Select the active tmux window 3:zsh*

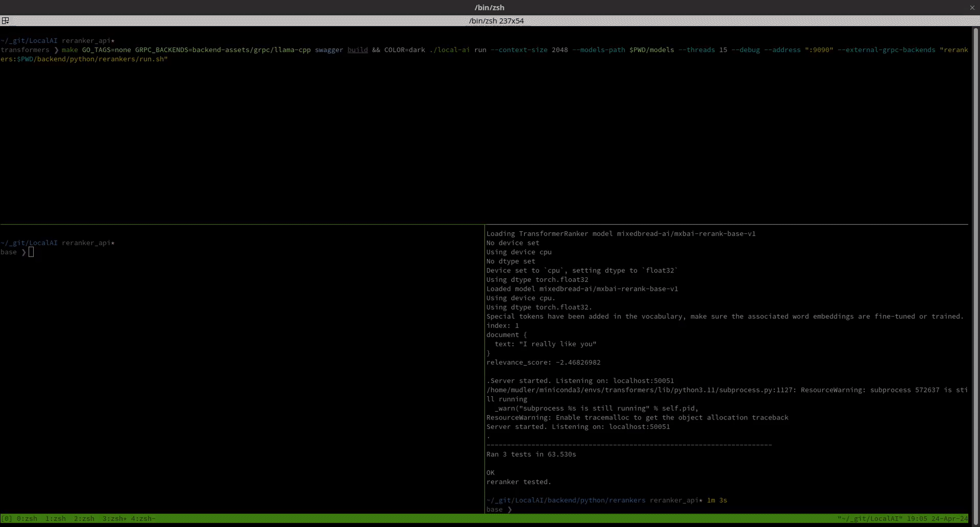point(114,519)
